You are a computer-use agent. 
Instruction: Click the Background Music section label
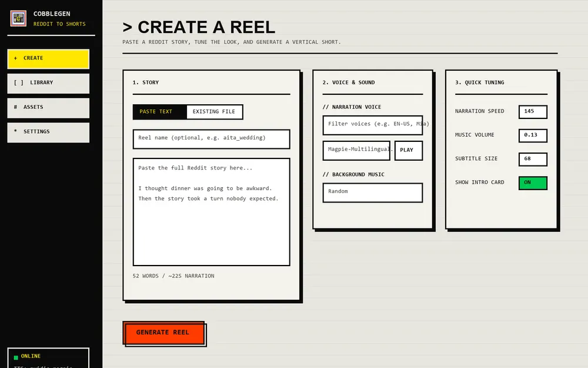[x=353, y=175]
